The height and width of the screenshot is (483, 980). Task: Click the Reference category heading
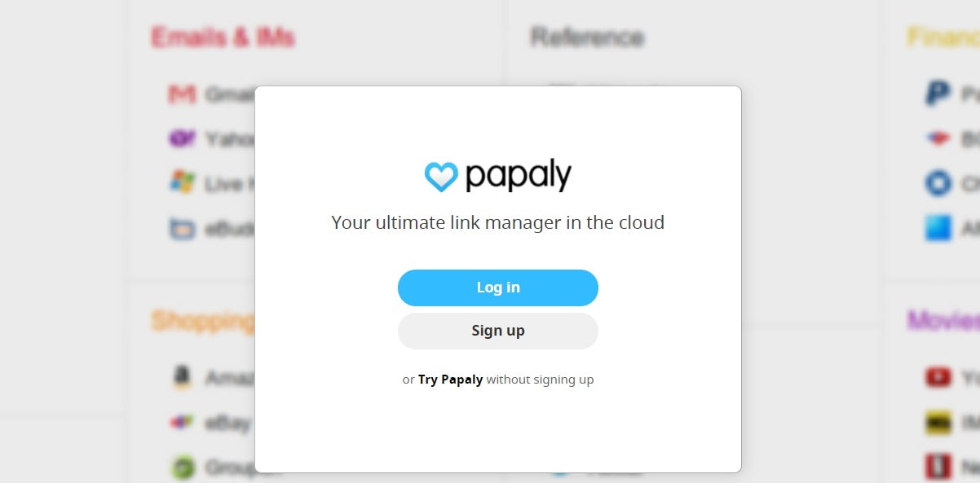(587, 37)
